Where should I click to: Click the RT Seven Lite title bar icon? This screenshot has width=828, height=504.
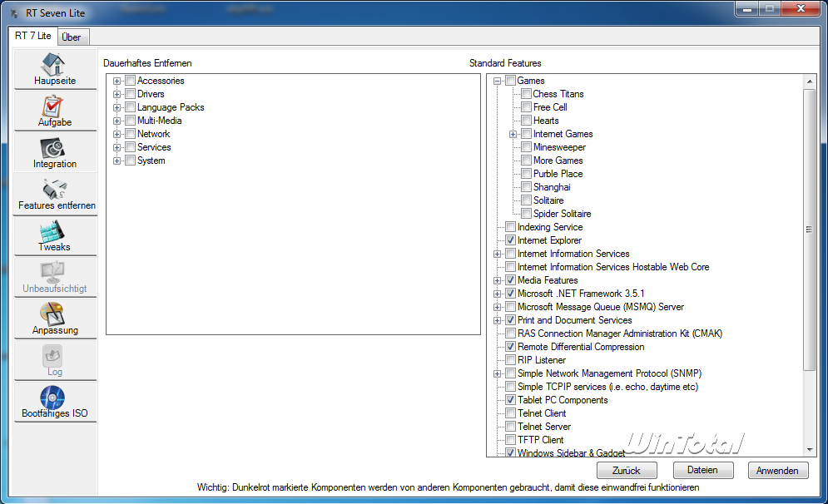click(x=14, y=13)
